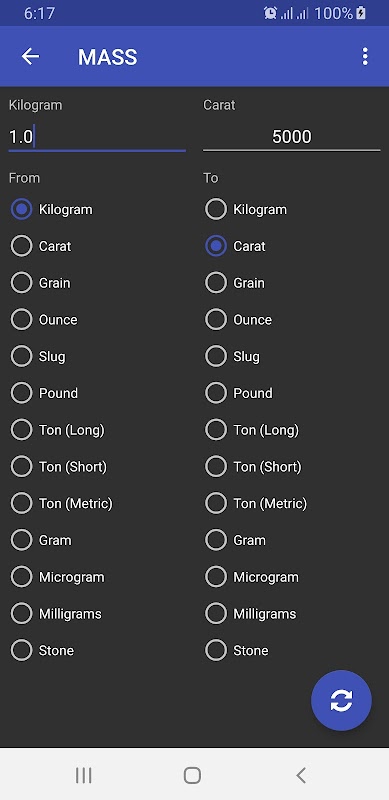This screenshot has width=389, height=800.
Task: Pick Gram as the To unit
Action: (x=235, y=540)
